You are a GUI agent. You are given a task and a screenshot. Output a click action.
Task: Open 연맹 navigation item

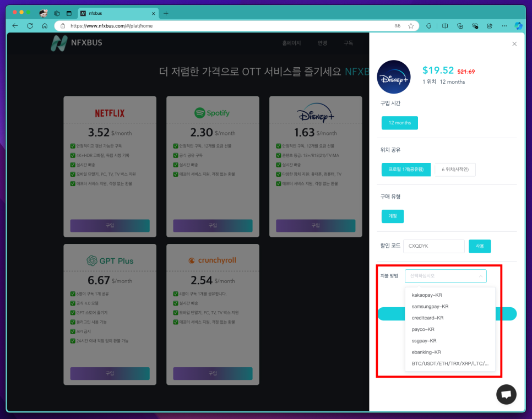[322, 43]
